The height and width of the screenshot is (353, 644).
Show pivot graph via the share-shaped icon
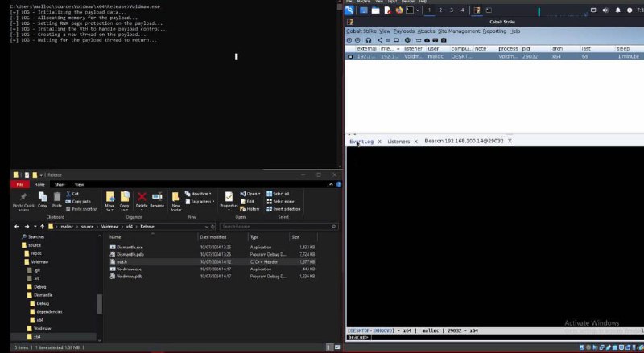379,40
